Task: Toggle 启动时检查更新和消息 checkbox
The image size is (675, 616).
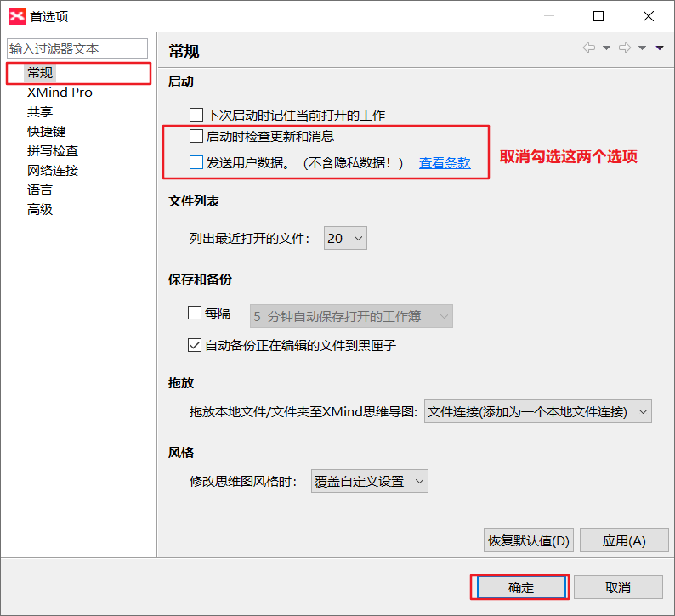Action: point(196,136)
